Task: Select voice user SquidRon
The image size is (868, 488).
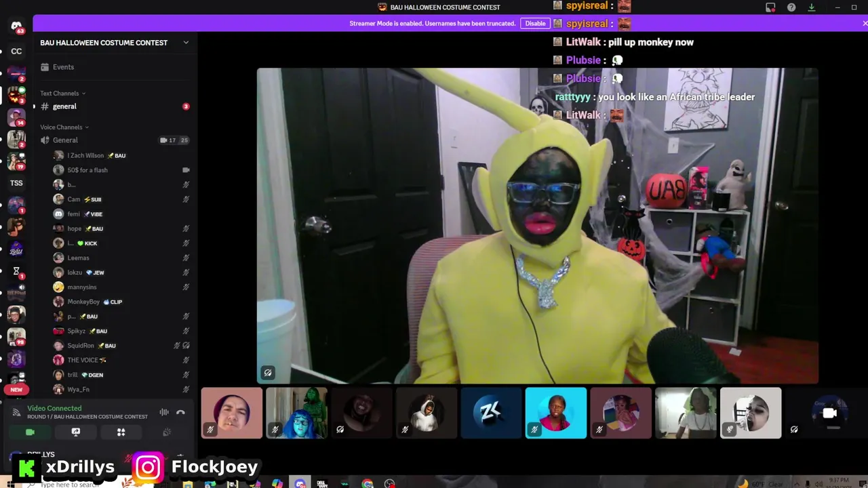Action: [x=122, y=346]
